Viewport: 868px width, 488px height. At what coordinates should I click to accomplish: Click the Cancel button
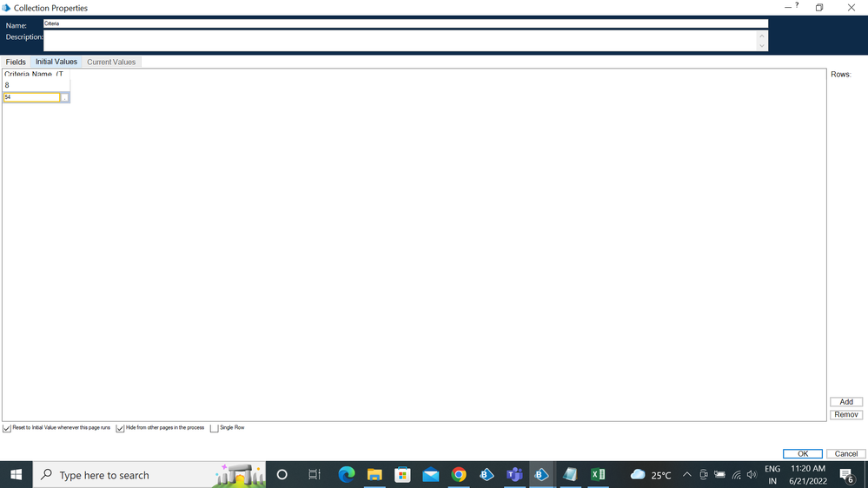pos(846,453)
